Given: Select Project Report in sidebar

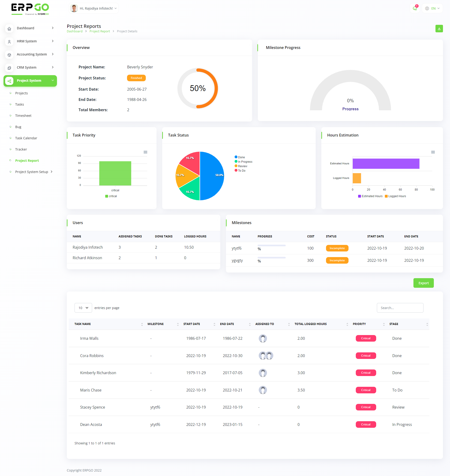Looking at the screenshot, I should click(x=27, y=161).
